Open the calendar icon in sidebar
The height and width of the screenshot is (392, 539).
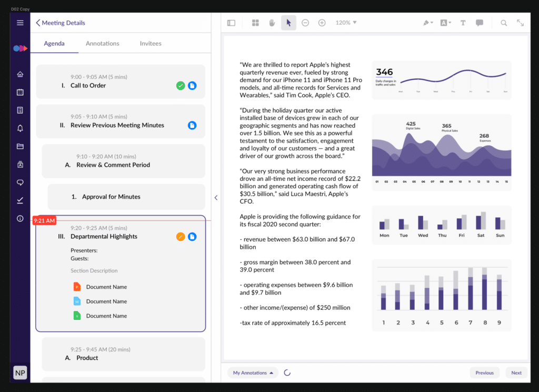point(20,92)
